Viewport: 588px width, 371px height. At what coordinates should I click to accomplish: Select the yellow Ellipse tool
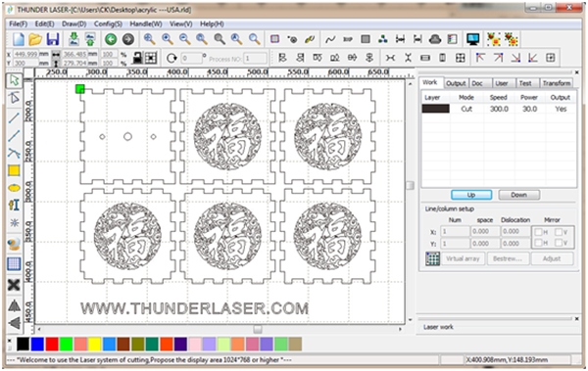14,188
